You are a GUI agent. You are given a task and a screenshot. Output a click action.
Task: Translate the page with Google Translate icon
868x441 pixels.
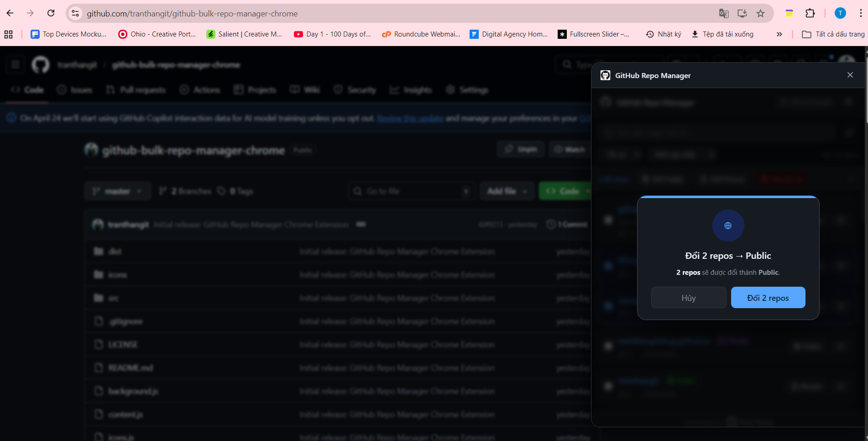point(724,13)
